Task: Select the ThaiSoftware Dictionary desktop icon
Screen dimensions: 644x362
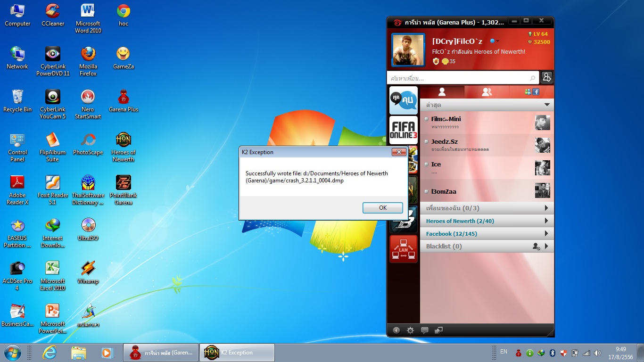Action: tap(88, 190)
